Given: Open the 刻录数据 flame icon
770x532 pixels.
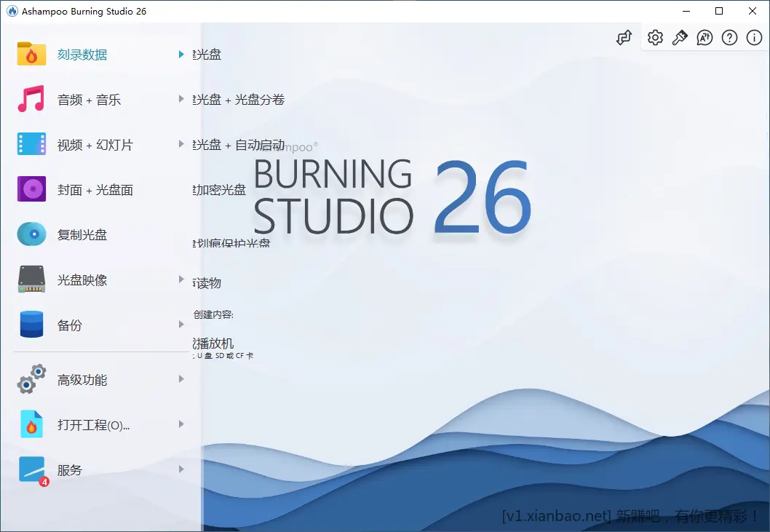Looking at the screenshot, I should click(31, 54).
